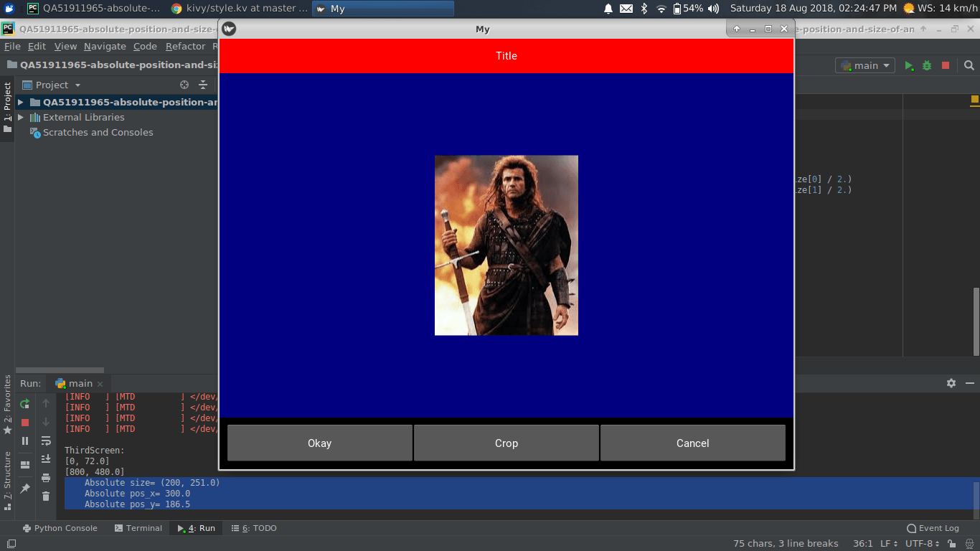Clear console output with trash icon
This screenshot has width=980, height=551.
tap(46, 496)
